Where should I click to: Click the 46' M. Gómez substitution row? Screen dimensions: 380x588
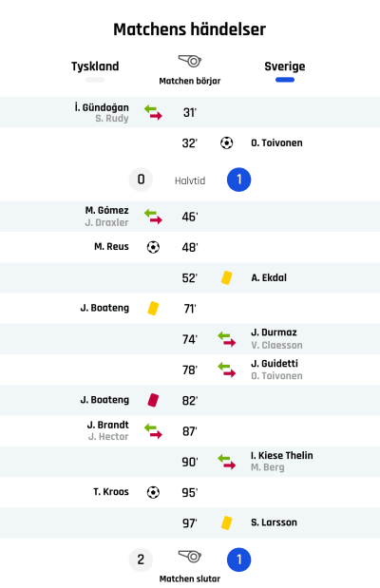[x=190, y=217]
